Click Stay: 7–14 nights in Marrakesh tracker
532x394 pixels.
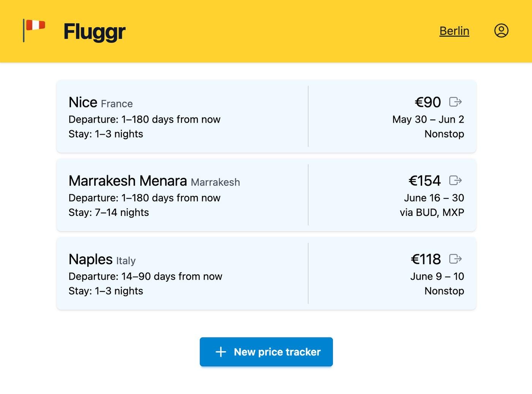click(x=109, y=212)
